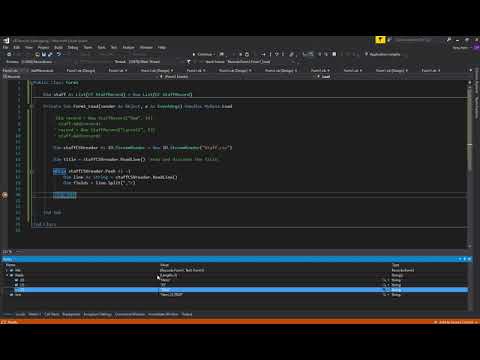Collapse the While loop outline
This screenshot has height=360, width=480.
[x=31, y=172]
